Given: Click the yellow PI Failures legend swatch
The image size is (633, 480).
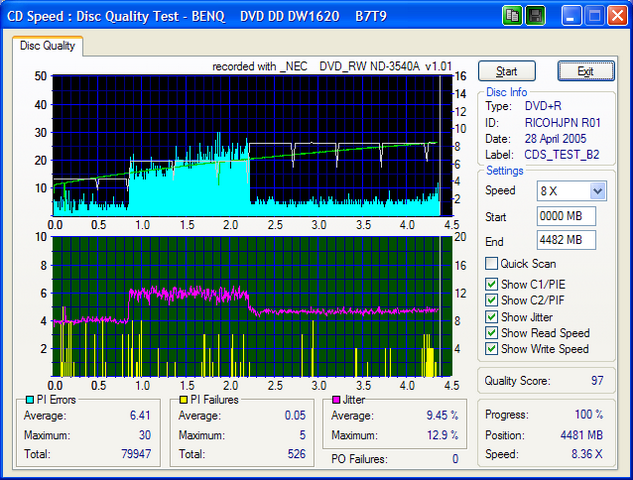Looking at the screenshot, I should coord(183,400).
